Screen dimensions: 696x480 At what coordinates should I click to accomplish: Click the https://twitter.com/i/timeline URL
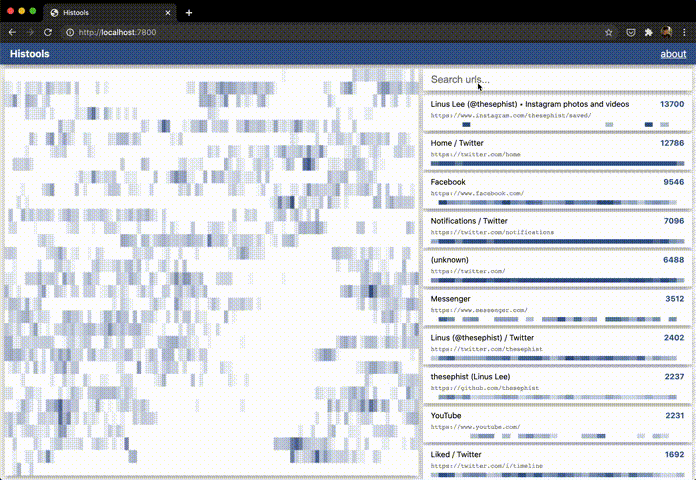coord(486,466)
